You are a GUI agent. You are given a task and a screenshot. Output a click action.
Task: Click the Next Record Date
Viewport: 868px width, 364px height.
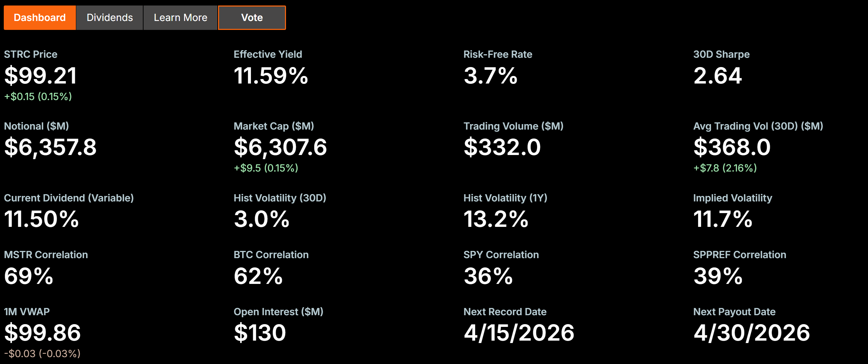(x=518, y=332)
